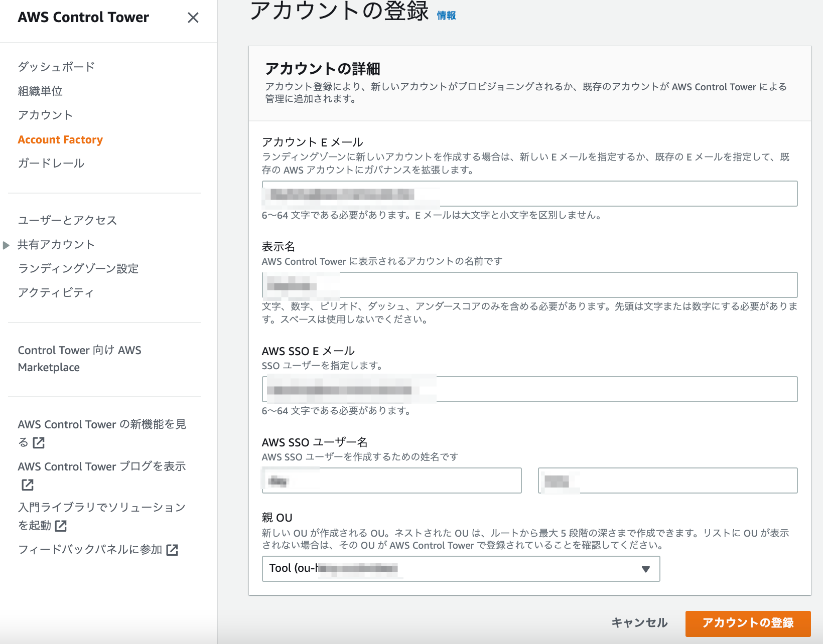
Task: Click the 親 OU dropdown arrow
Action: (x=646, y=569)
